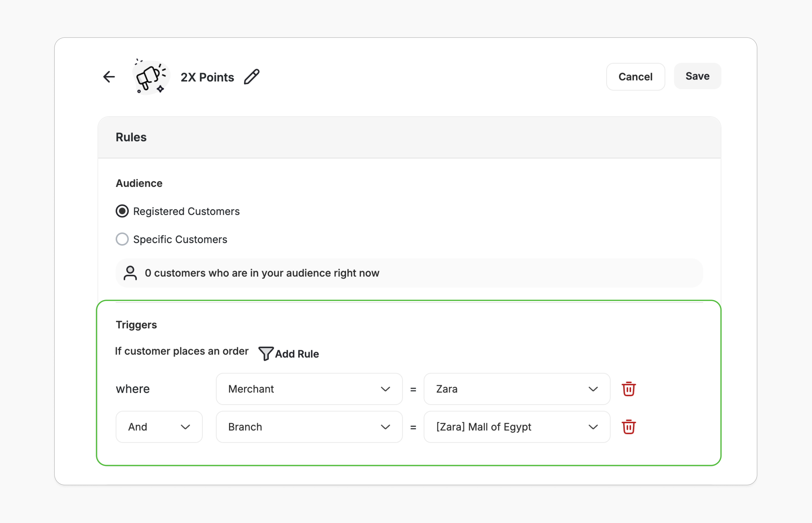Image resolution: width=812 pixels, height=523 pixels.
Task: Click the 2X Points campaign title
Action: click(x=207, y=77)
